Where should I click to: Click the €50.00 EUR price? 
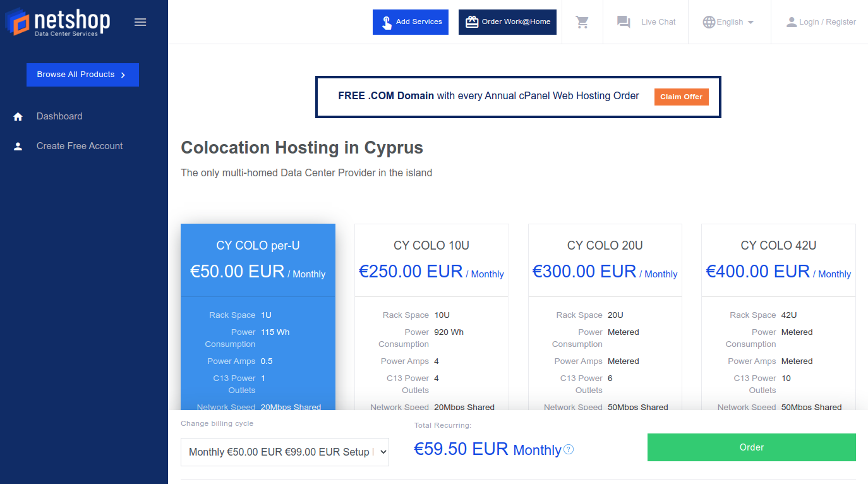(238, 272)
